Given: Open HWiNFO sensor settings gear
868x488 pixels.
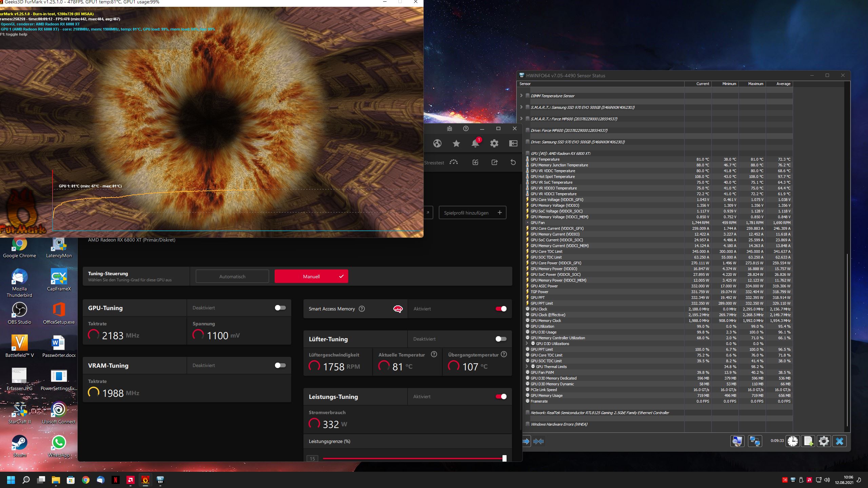Looking at the screenshot, I should coord(824,441).
